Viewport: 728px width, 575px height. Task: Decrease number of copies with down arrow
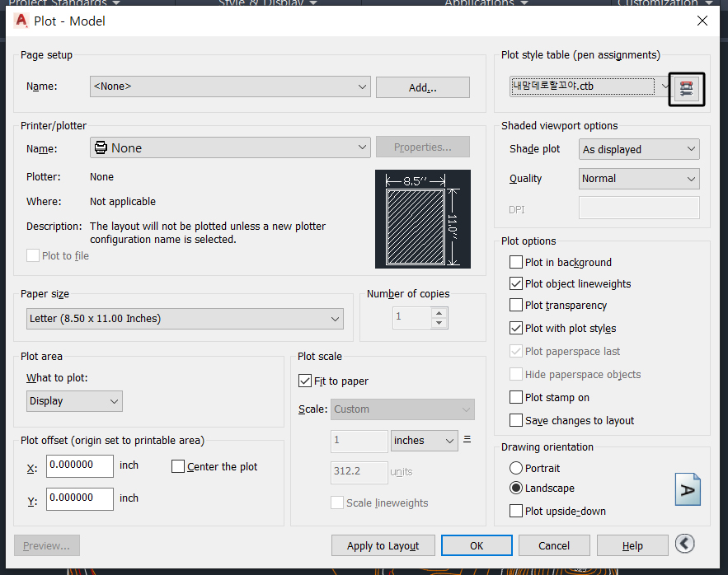pos(439,323)
